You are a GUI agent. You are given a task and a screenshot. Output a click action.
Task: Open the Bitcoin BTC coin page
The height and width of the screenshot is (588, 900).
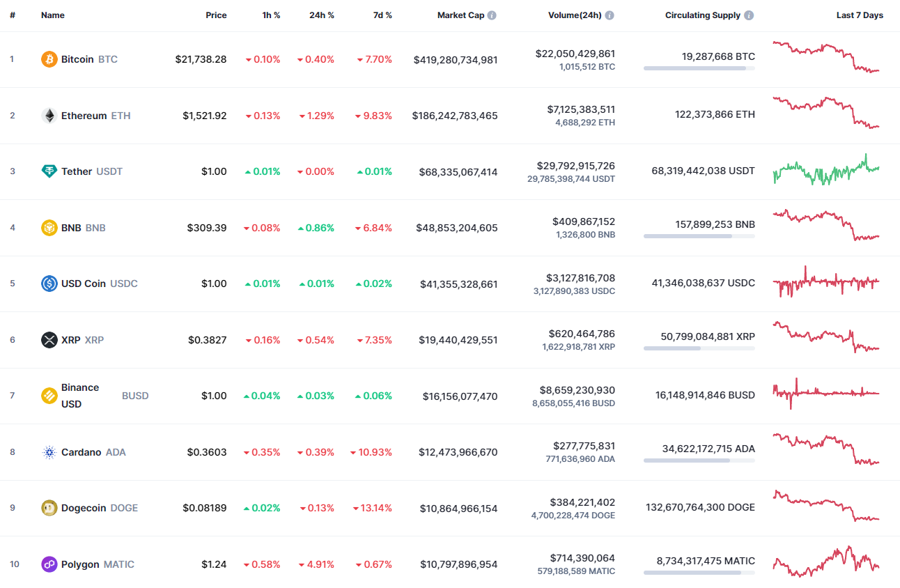coord(77,59)
